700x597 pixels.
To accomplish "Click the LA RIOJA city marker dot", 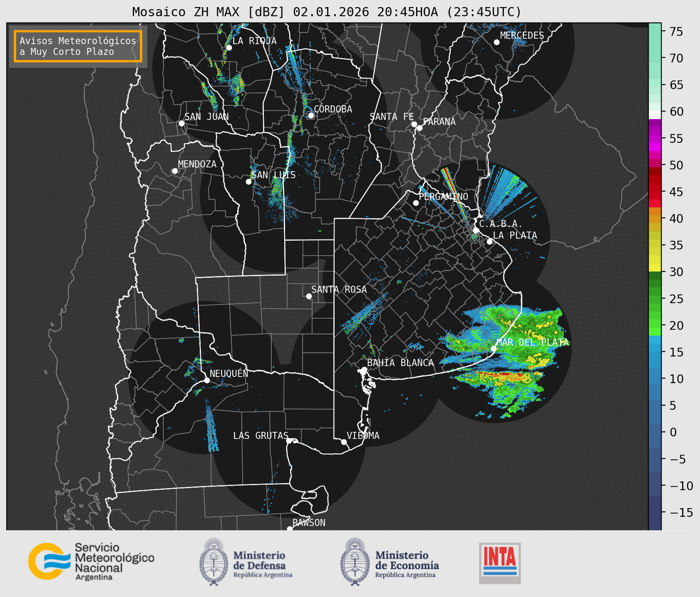I will 229,48.
